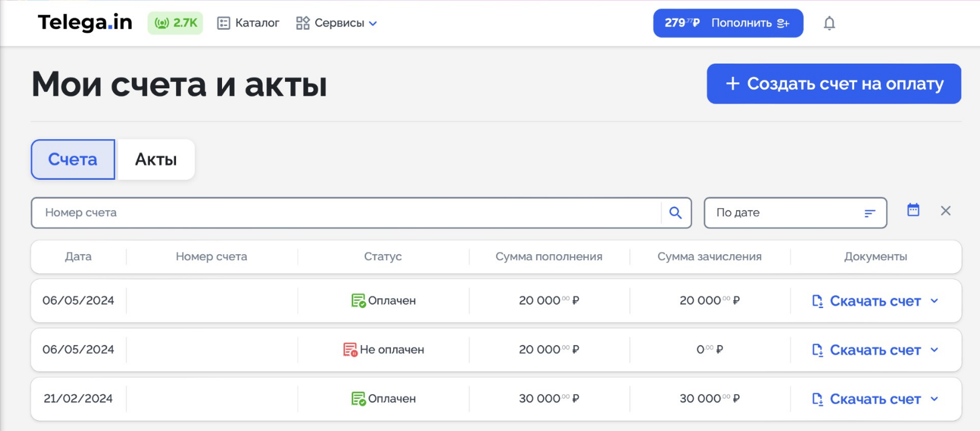
Task: Click the Оплачен status in the first 06/05/2024 row
Action: pyautogui.click(x=392, y=301)
